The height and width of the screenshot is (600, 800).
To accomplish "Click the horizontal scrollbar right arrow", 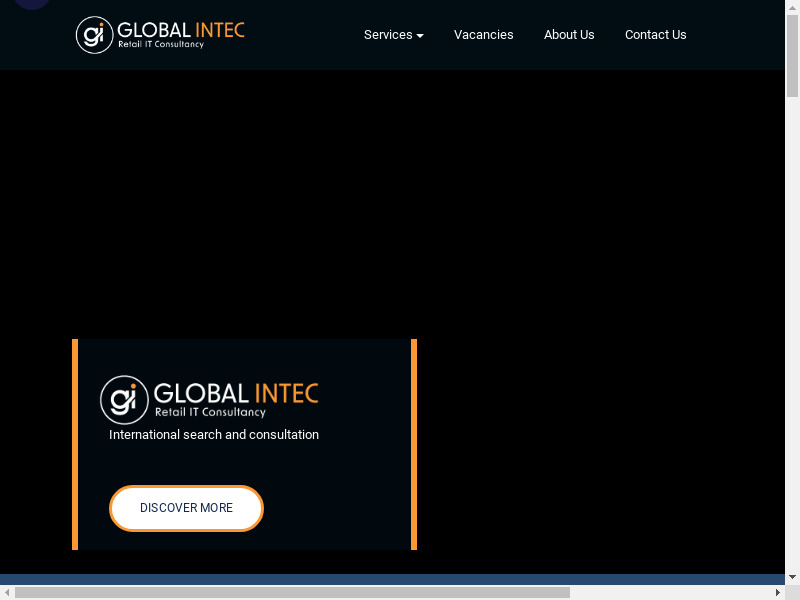I will point(778,592).
